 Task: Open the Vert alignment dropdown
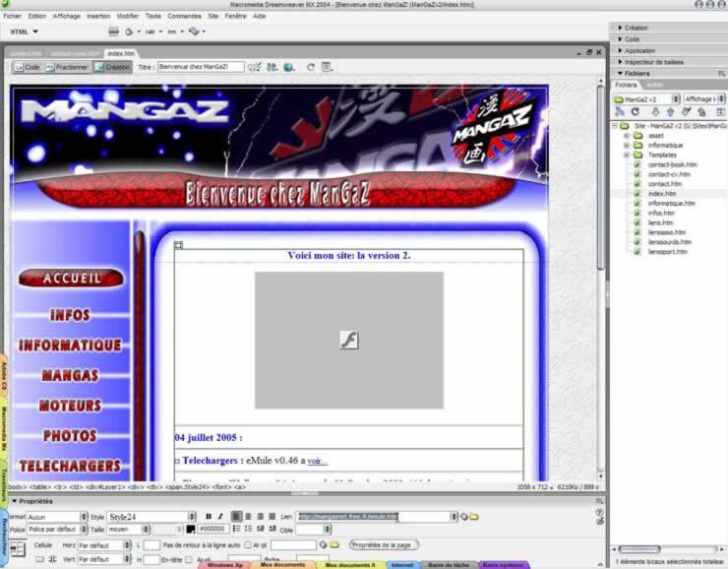click(104, 559)
